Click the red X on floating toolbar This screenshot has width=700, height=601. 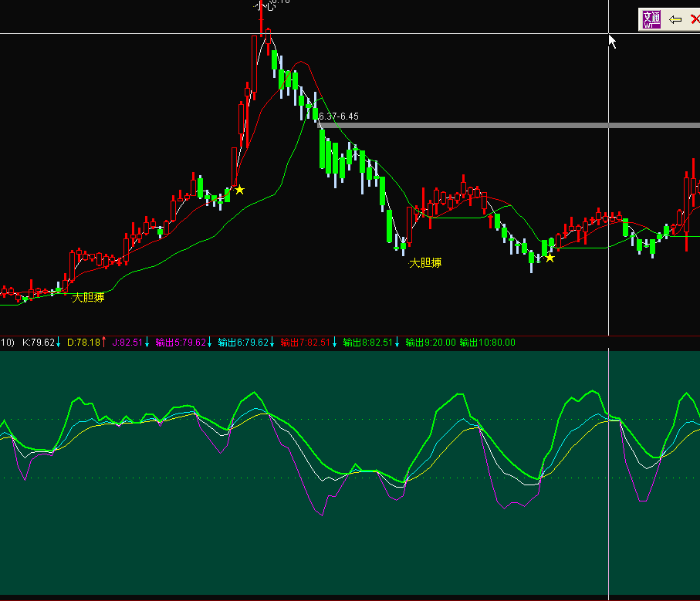695,19
